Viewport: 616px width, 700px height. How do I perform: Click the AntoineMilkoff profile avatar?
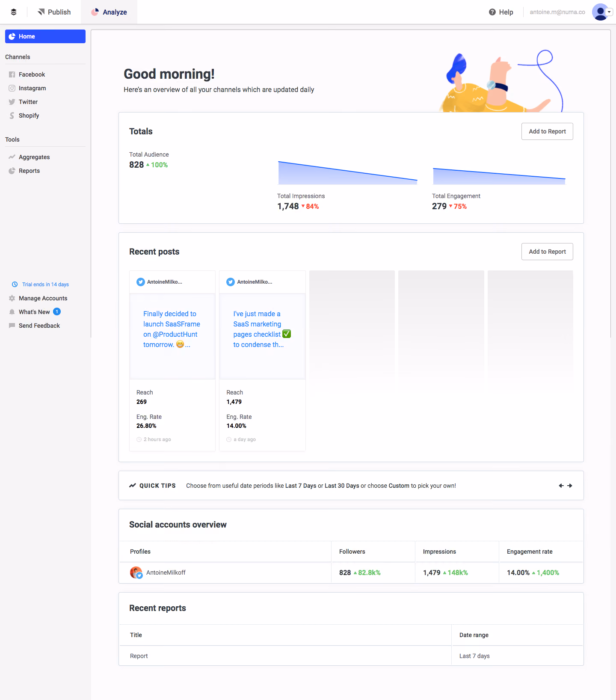(x=136, y=572)
